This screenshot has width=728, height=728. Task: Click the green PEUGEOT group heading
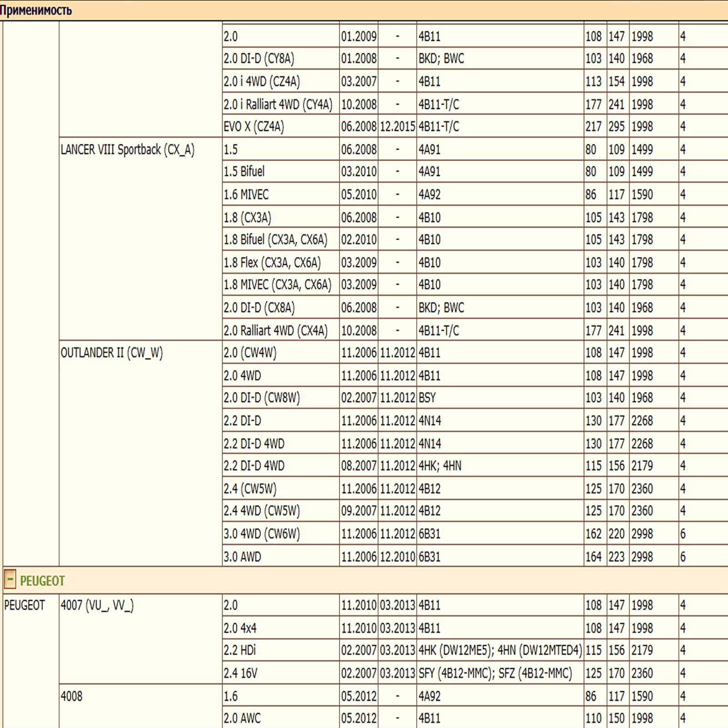42,581
